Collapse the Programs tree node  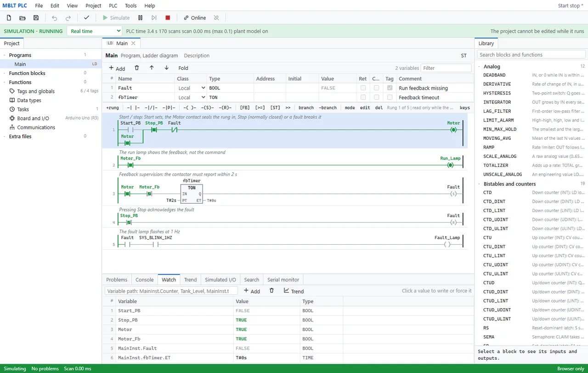pyautogui.click(x=5, y=55)
